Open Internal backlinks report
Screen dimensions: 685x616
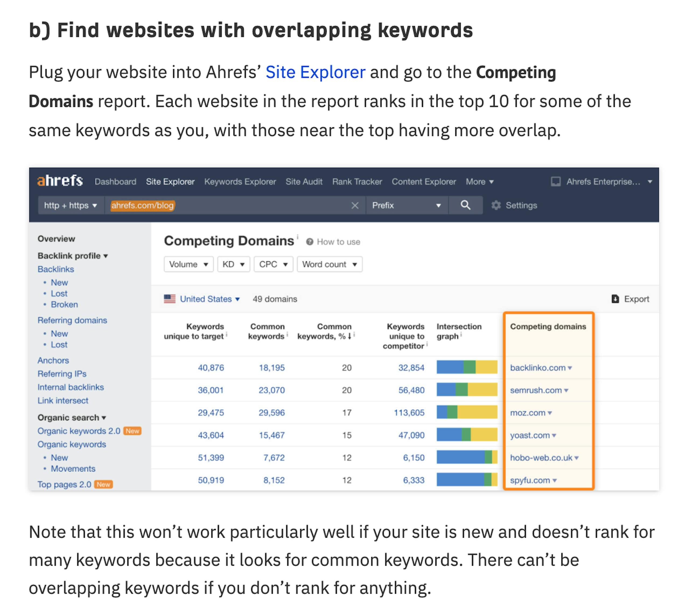[x=70, y=387]
